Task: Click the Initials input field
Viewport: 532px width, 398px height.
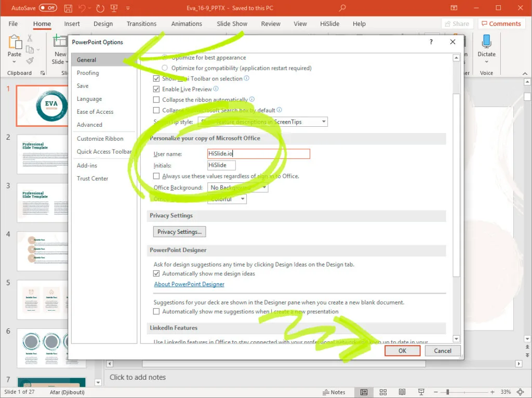Action: pos(221,165)
